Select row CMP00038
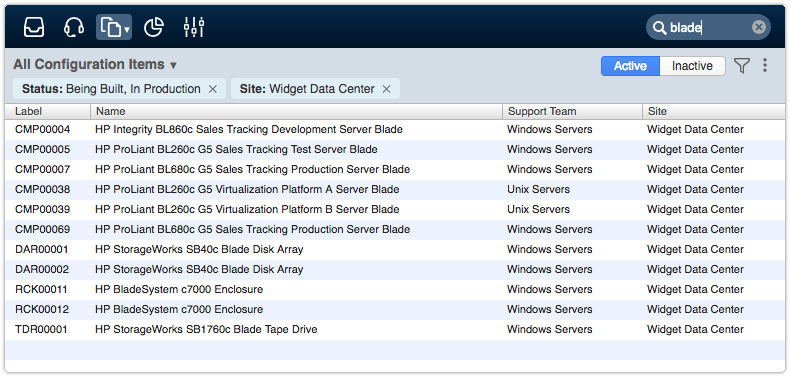 click(x=395, y=190)
